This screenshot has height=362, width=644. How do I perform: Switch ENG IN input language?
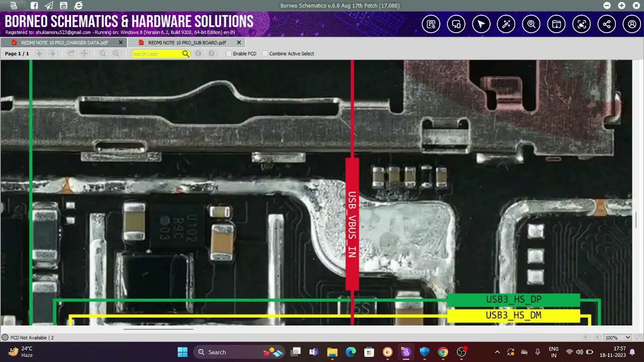pos(553,352)
